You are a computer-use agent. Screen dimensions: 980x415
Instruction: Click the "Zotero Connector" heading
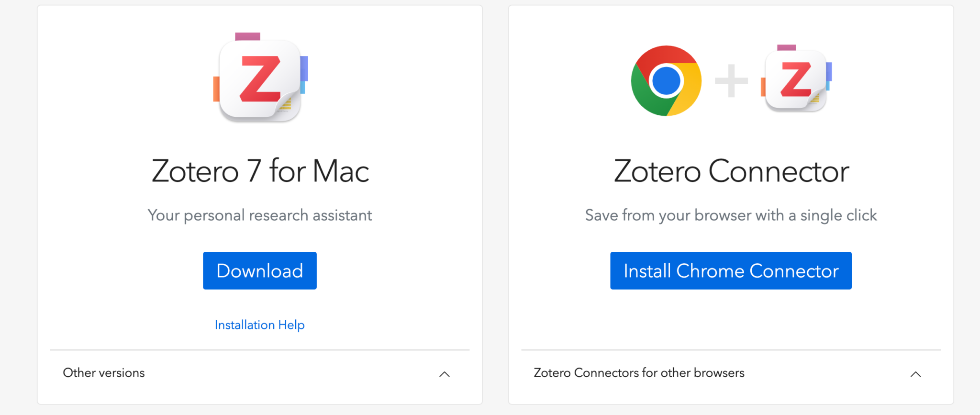(x=731, y=171)
